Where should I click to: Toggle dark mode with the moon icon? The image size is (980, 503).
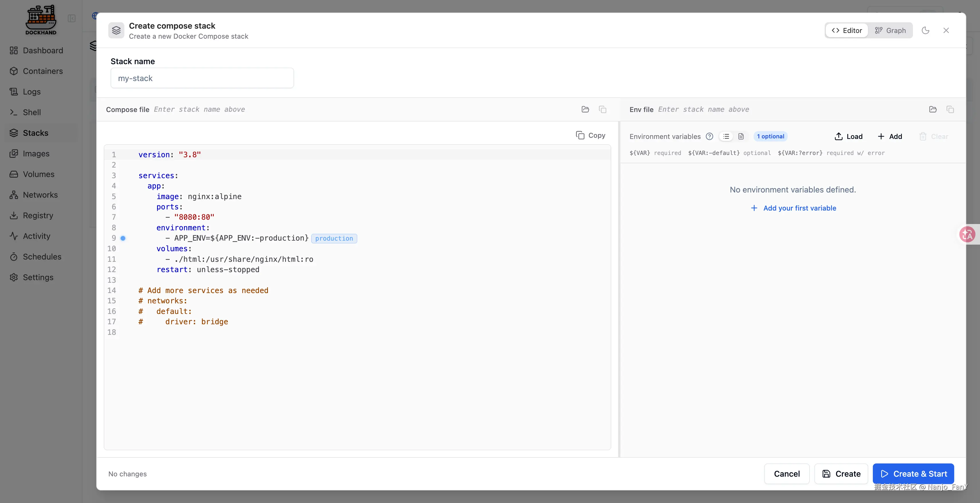click(x=925, y=30)
